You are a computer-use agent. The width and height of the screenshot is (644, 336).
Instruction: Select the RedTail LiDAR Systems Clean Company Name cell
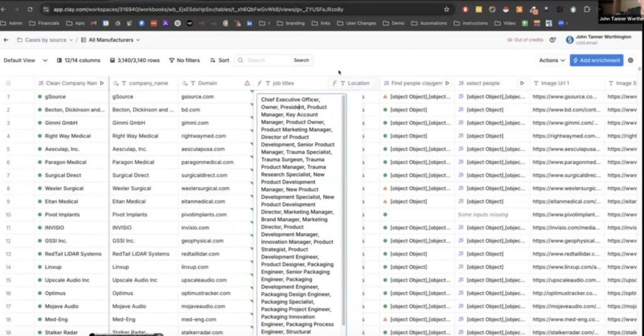[72, 254]
